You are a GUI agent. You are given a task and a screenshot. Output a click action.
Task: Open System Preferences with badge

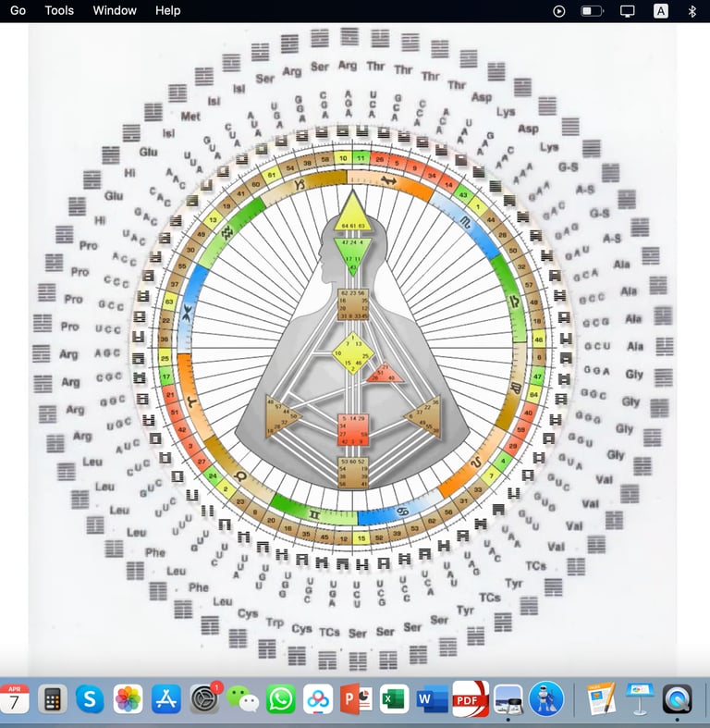click(204, 698)
